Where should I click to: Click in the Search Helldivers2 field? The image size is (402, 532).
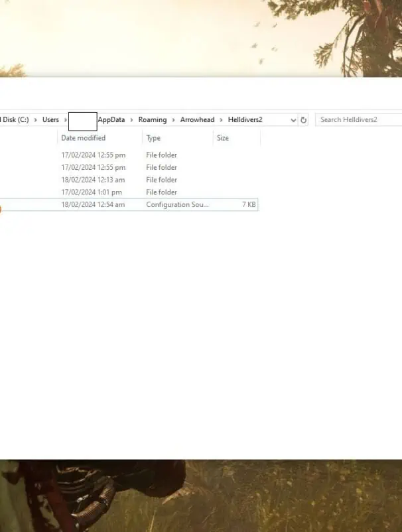(359, 120)
